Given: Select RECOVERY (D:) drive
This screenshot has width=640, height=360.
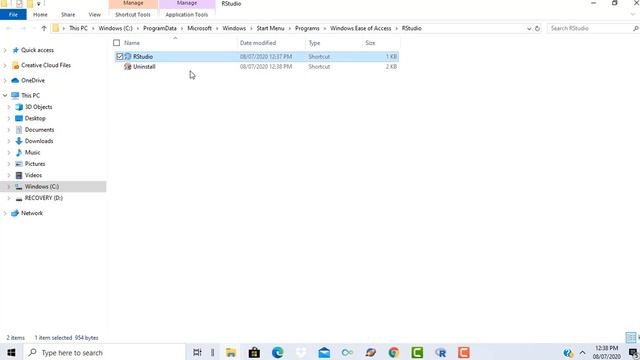Looking at the screenshot, I should point(44,198).
